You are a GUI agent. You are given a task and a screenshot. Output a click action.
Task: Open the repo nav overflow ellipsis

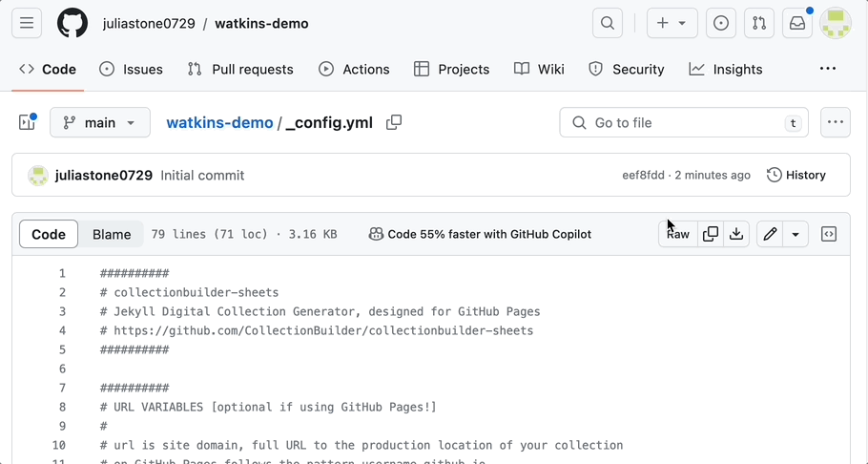pos(828,69)
